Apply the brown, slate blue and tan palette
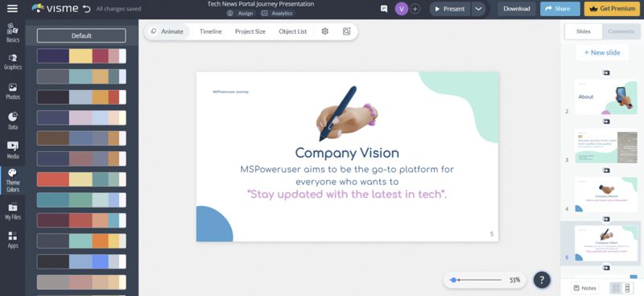The width and height of the screenshot is (644, 296). click(81, 138)
